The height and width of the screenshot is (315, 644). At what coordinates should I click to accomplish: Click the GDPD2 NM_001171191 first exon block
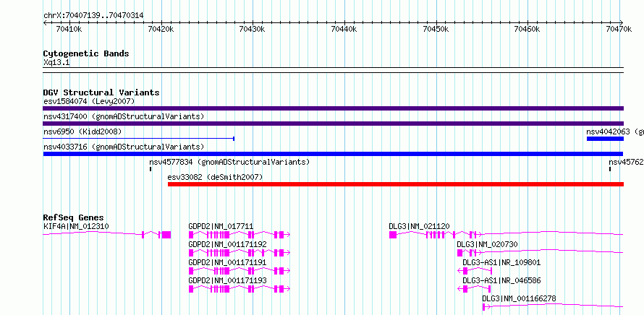(x=191, y=271)
